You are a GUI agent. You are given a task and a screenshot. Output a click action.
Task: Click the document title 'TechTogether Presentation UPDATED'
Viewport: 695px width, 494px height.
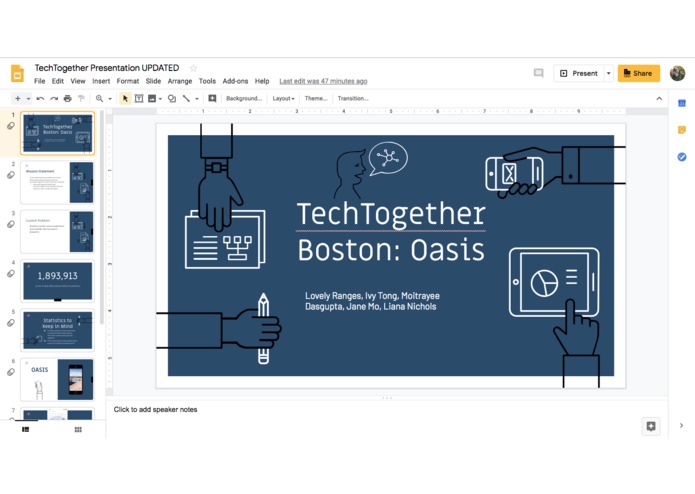107,68
